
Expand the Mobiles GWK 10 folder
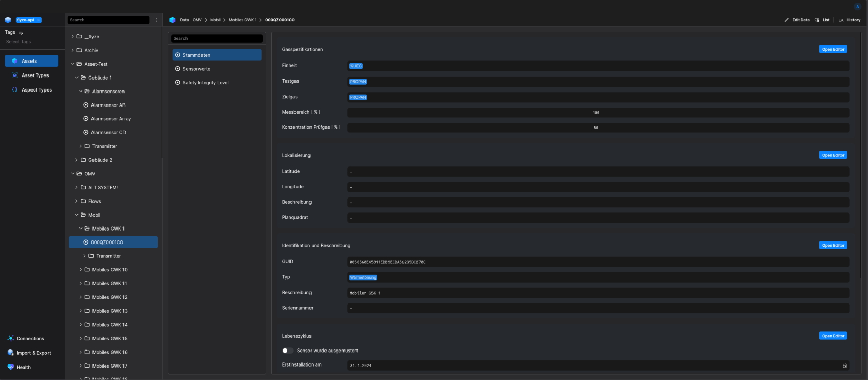point(81,270)
